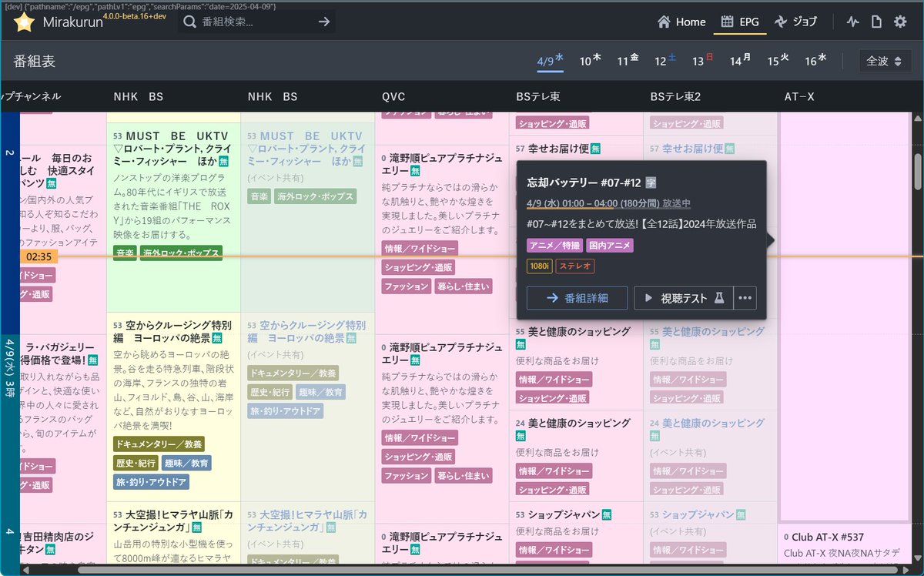Open 幸せお届け便 in BSテレ東2 column
The width and height of the screenshot is (924, 576).
click(x=692, y=148)
